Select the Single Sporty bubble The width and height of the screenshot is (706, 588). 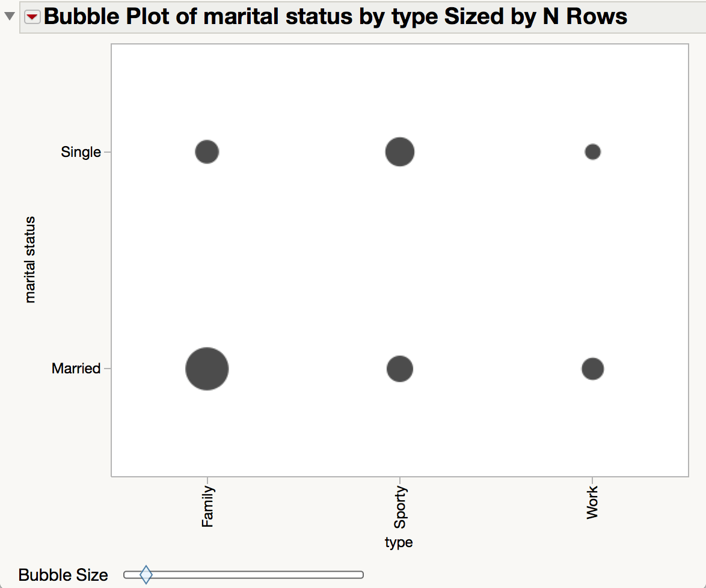[399, 152]
